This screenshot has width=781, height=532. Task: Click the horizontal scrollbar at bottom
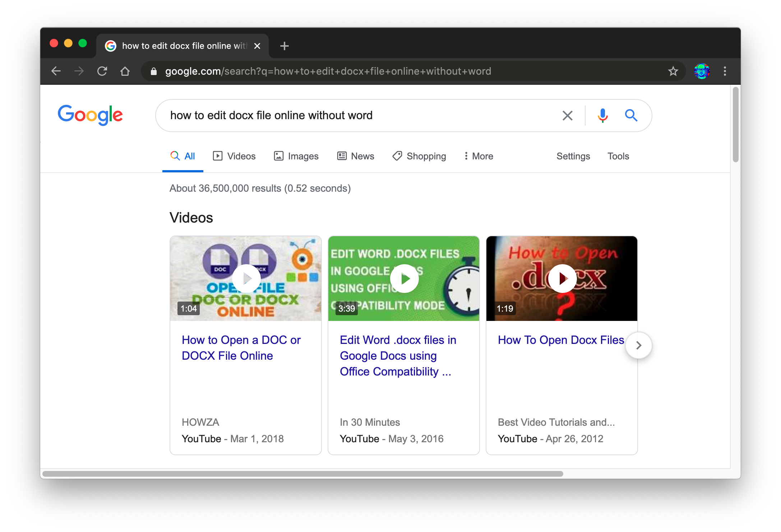303,474
